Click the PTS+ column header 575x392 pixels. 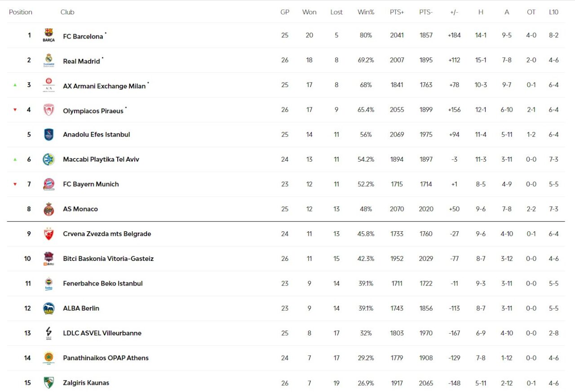coord(397,12)
